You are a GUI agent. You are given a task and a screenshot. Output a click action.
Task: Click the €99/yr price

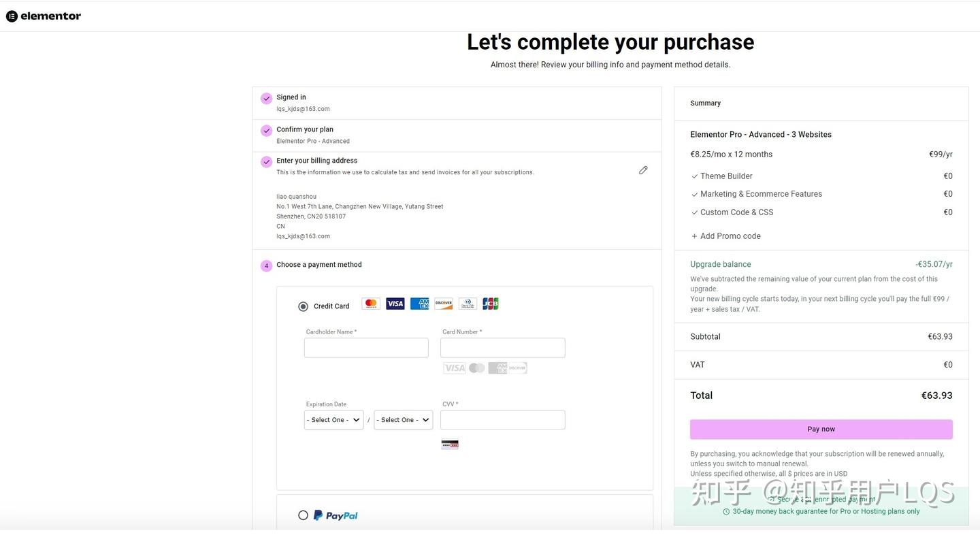tap(941, 155)
